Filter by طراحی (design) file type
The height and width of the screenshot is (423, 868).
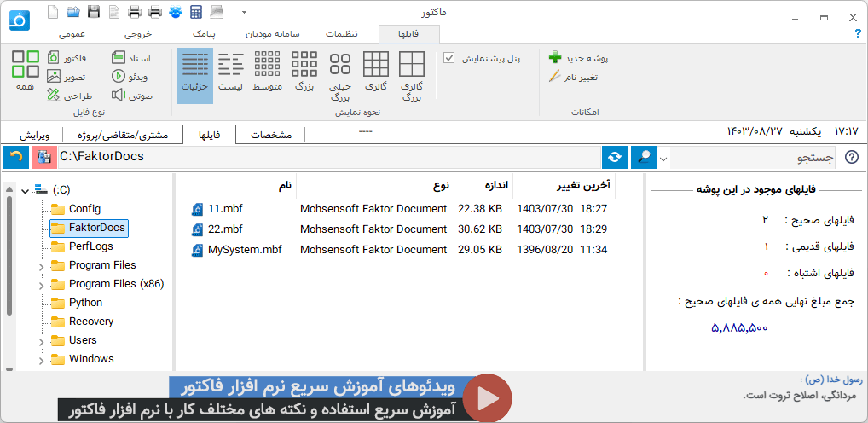click(70, 96)
